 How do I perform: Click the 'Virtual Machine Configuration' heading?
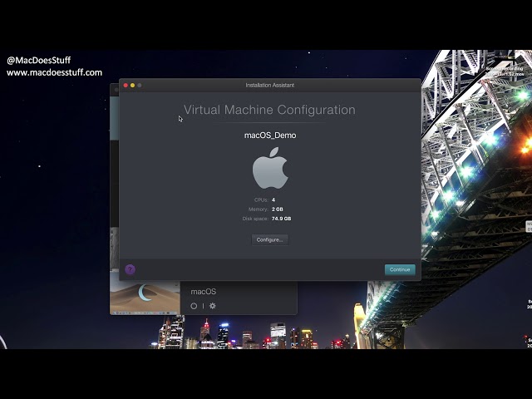(x=269, y=110)
